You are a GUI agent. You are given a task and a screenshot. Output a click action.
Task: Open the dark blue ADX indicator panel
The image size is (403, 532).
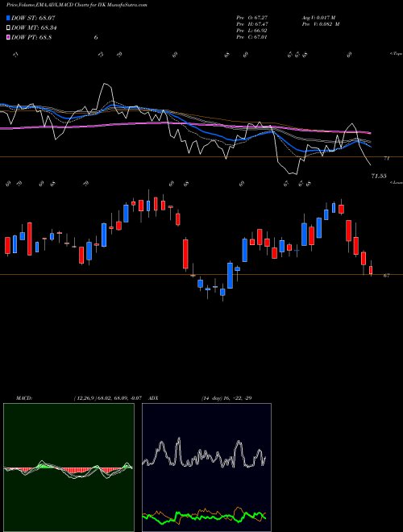206,468
